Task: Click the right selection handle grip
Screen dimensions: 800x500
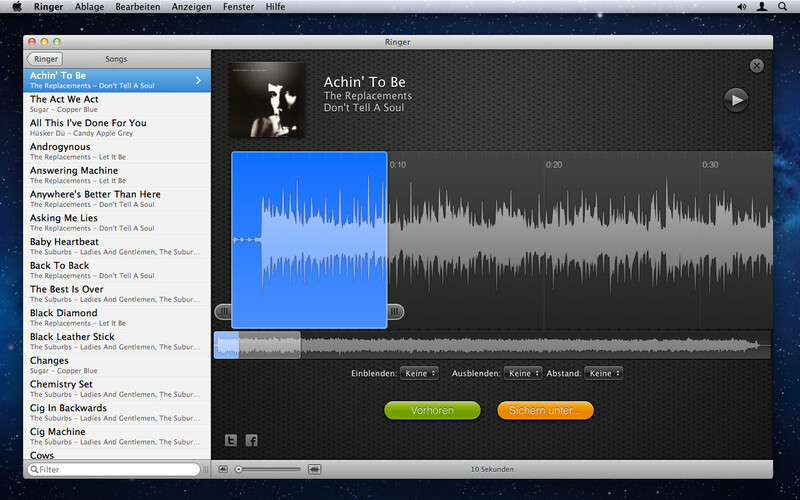Action: coord(395,312)
